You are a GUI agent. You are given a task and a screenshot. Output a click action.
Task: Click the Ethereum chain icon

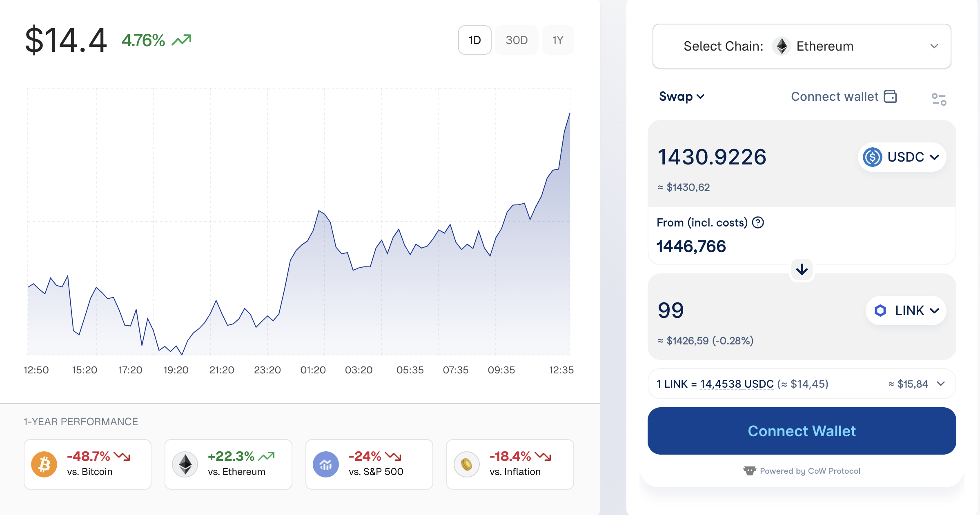point(781,46)
